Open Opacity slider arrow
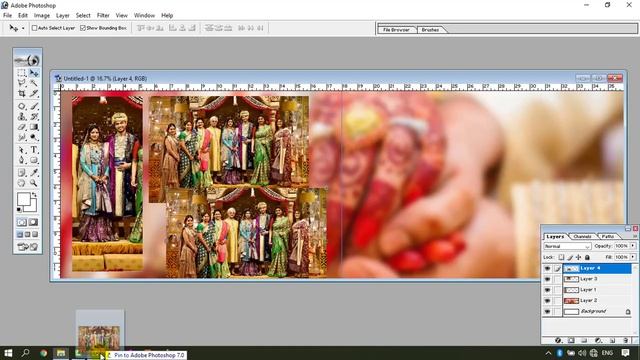The width and height of the screenshot is (640, 360). click(x=633, y=246)
